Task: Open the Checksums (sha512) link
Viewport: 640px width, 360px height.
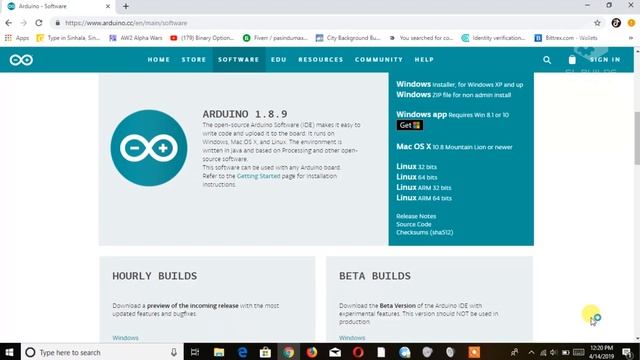Action: coord(424,232)
